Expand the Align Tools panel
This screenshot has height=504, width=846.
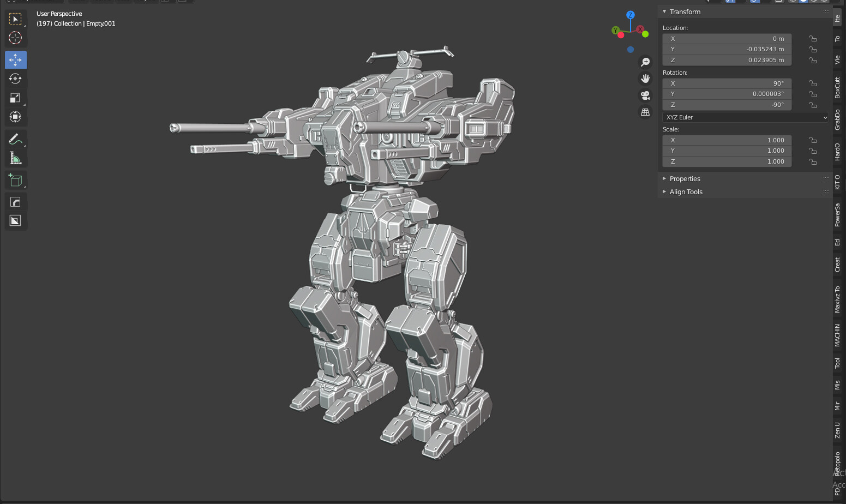[x=686, y=192]
